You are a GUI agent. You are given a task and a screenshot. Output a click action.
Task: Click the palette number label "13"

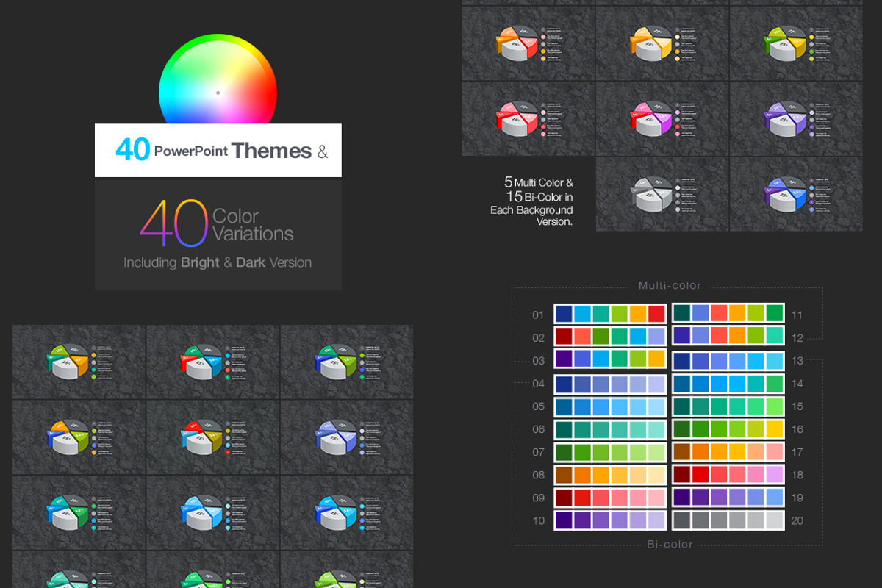pos(797,361)
